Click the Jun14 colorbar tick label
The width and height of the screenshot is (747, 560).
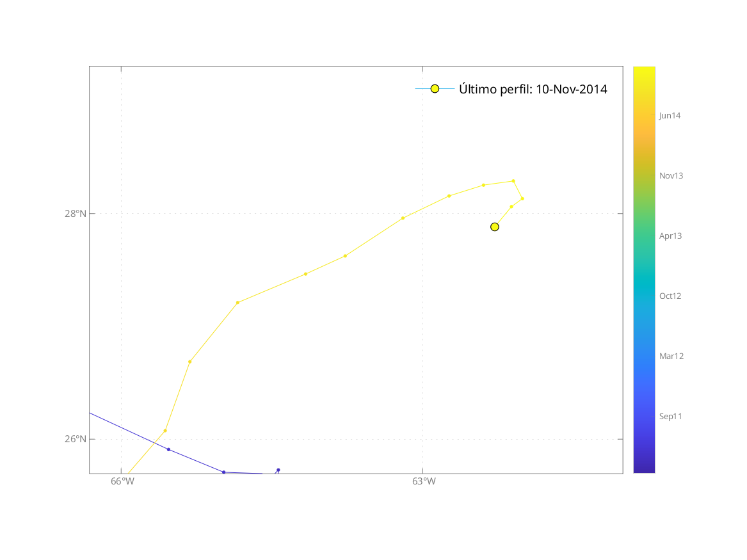click(x=670, y=116)
